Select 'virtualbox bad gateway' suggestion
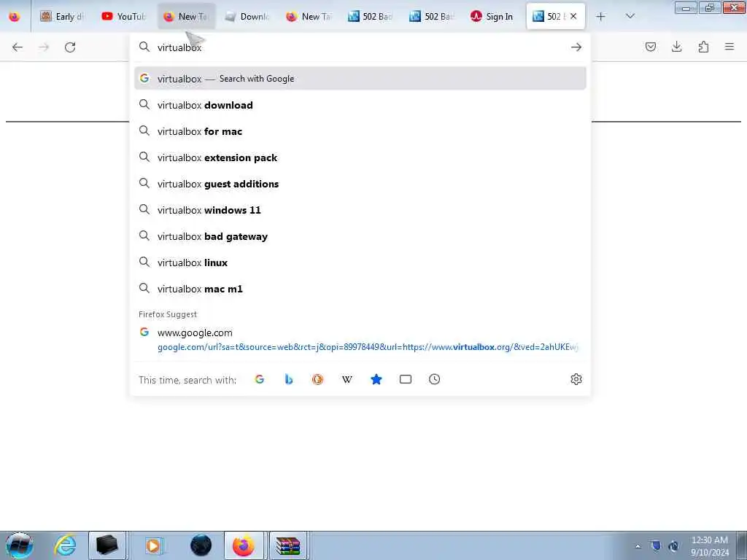The image size is (747, 560). point(360,236)
